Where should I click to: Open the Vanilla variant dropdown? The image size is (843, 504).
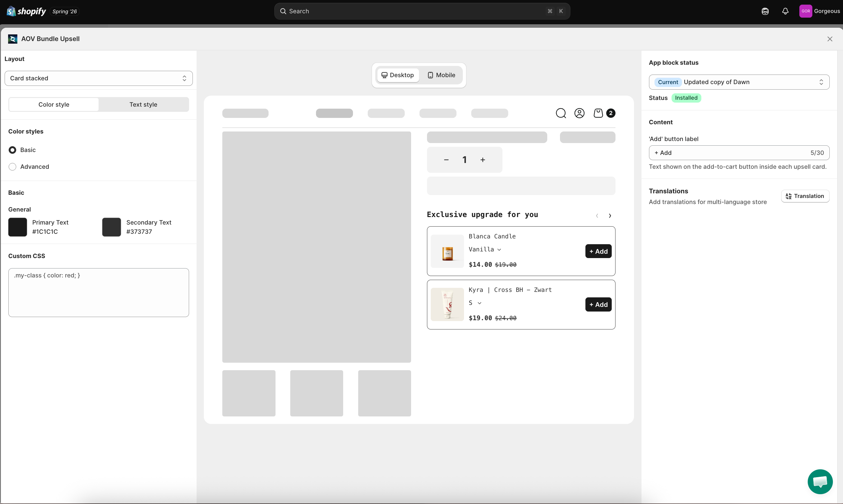485,250
